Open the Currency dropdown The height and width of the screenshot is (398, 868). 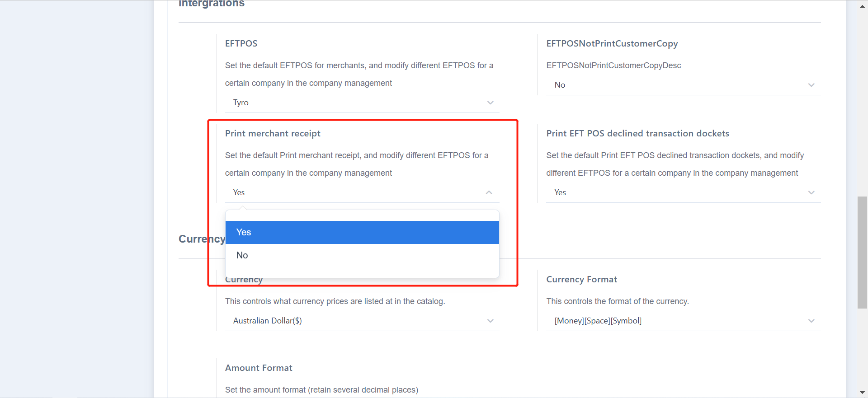tap(362, 321)
